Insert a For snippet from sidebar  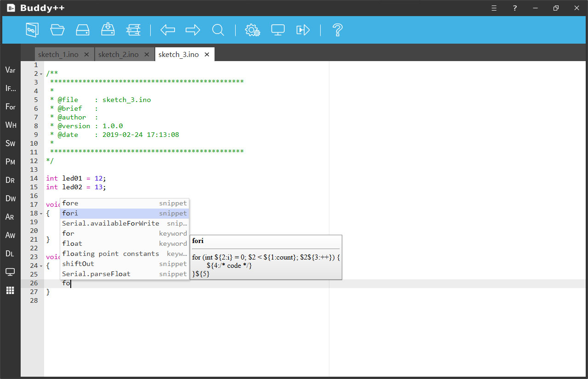click(10, 107)
